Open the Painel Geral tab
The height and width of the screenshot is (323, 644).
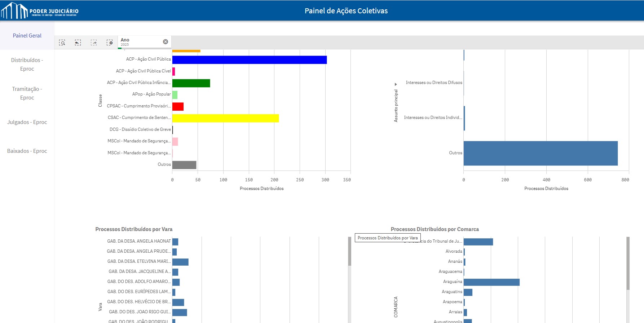click(x=27, y=36)
